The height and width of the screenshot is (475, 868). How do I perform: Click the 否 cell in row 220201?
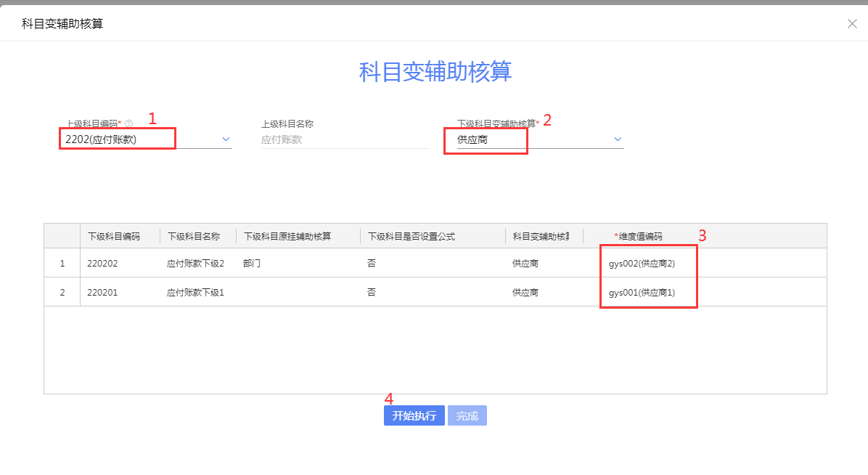coord(372,293)
